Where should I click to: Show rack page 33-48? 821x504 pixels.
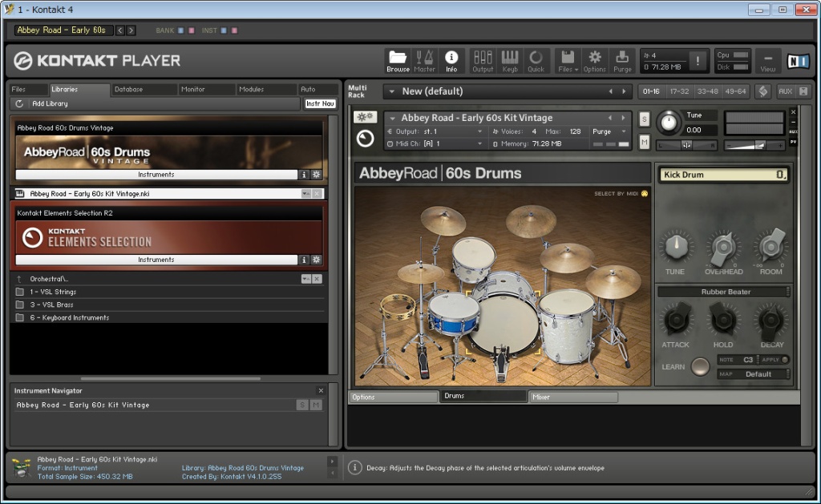[707, 91]
